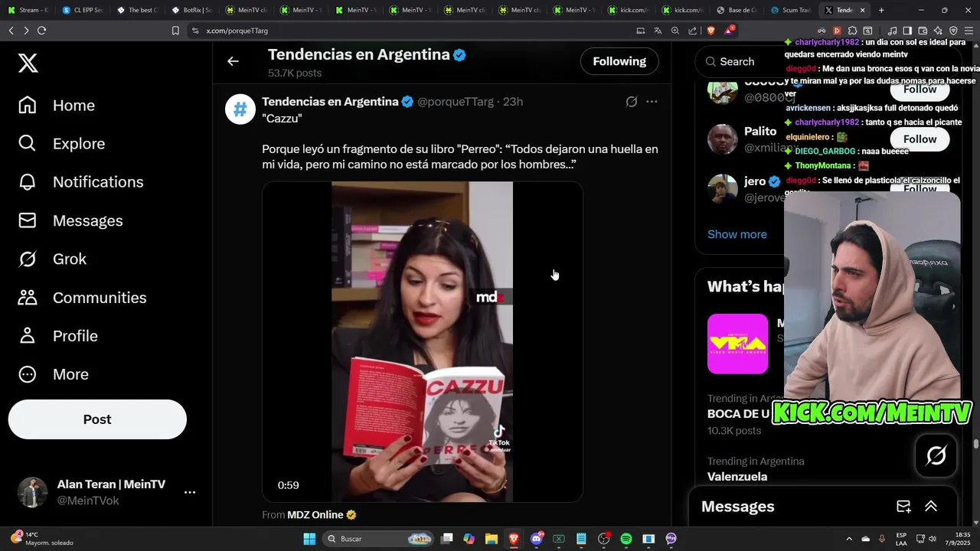This screenshot has height=551, width=980.
Task: Click Grok explain icon on the Cazzu post
Action: click(x=632, y=102)
